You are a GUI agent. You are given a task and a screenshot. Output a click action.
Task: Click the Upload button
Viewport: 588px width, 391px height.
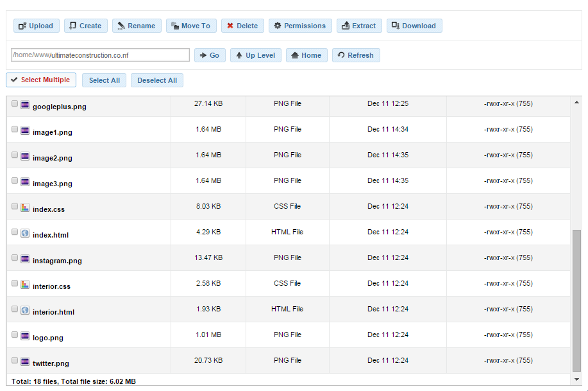(37, 26)
